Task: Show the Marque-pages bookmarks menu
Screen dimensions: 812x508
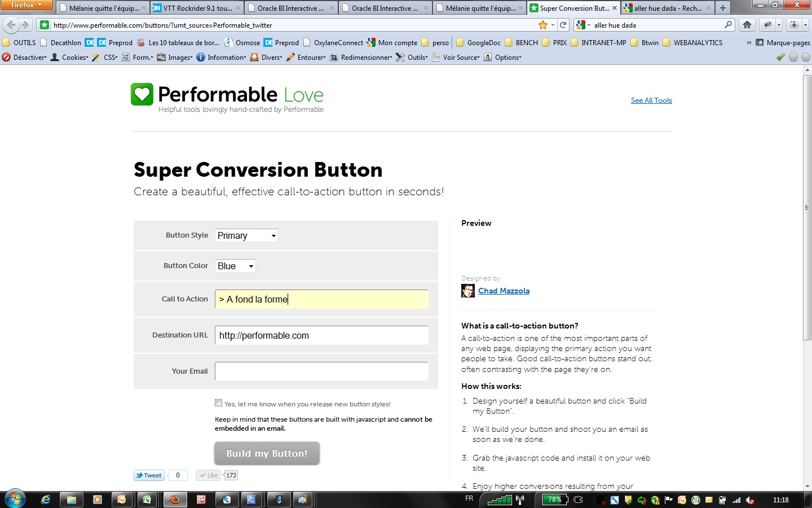Action: pos(783,42)
